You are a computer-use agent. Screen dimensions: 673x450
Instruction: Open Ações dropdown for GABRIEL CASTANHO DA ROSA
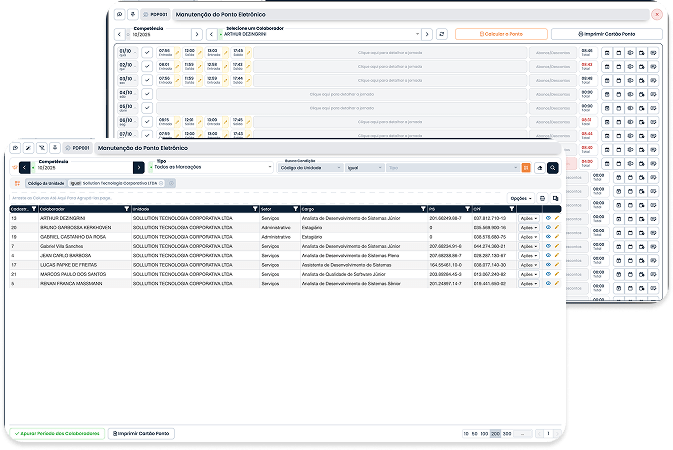coord(528,236)
